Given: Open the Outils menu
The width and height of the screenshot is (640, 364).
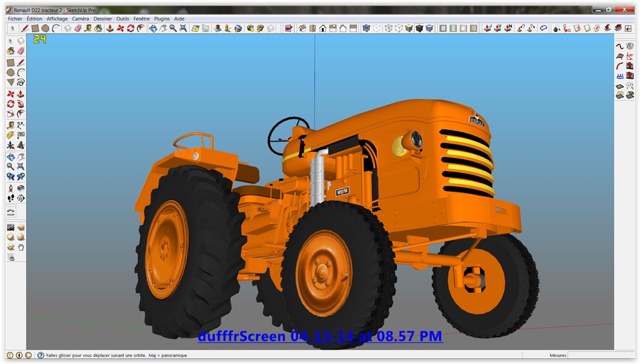Looking at the screenshot, I should click(122, 19).
